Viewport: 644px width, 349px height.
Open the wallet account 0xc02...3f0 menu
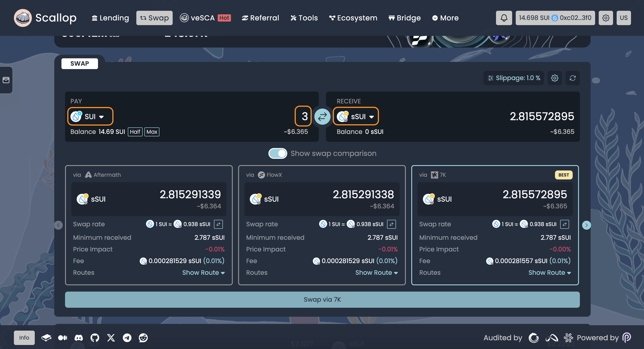click(x=555, y=18)
